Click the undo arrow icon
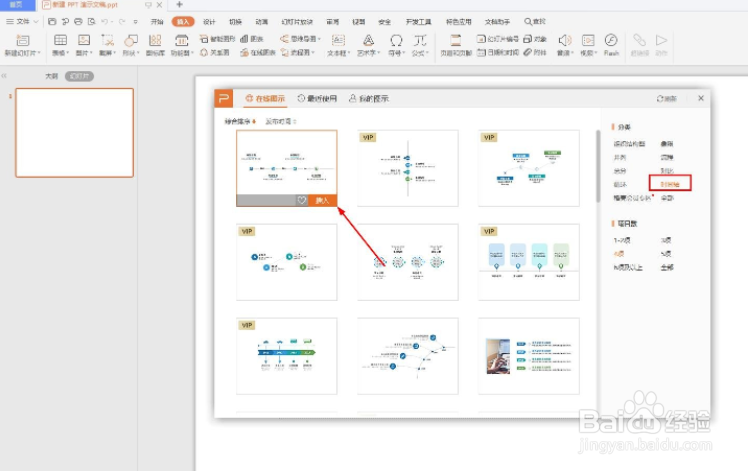Image resolution: width=754 pixels, height=471 pixels. [105, 22]
